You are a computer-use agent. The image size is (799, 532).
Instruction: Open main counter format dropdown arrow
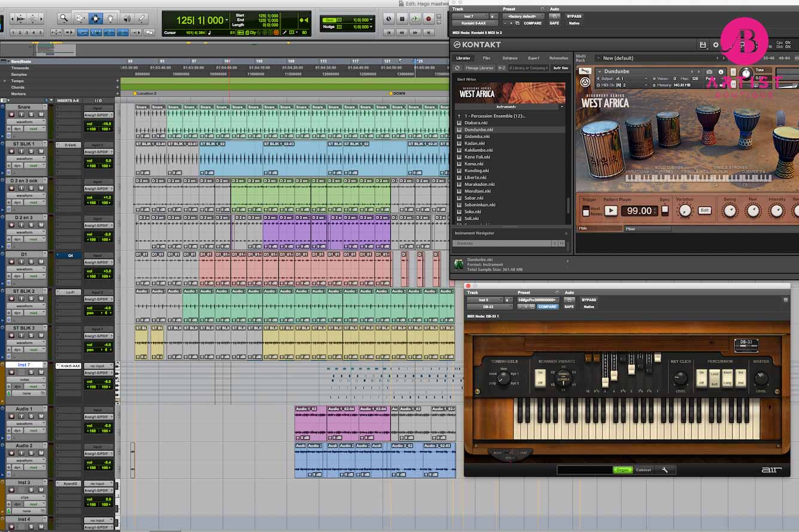tap(227, 21)
